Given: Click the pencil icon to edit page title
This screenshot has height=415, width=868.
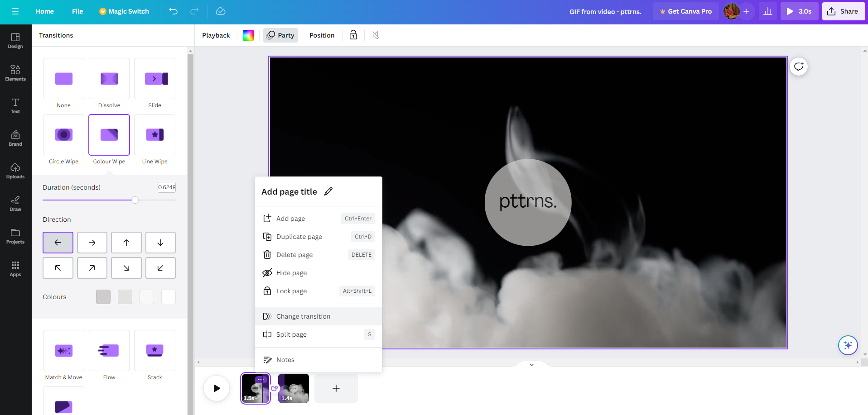Looking at the screenshot, I should pyautogui.click(x=328, y=191).
